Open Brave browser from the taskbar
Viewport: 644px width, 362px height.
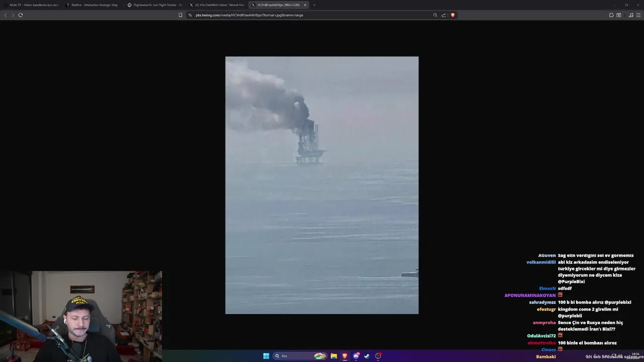coord(345,356)
